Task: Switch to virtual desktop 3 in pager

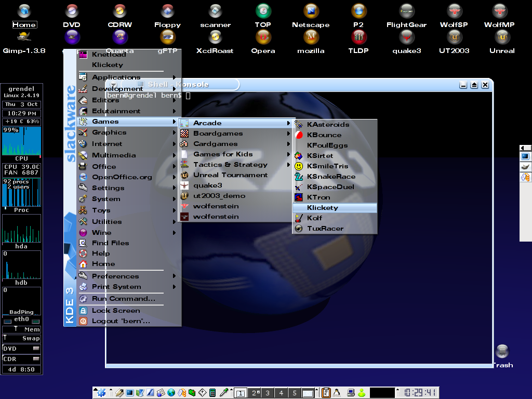Action: click(268, 393)
